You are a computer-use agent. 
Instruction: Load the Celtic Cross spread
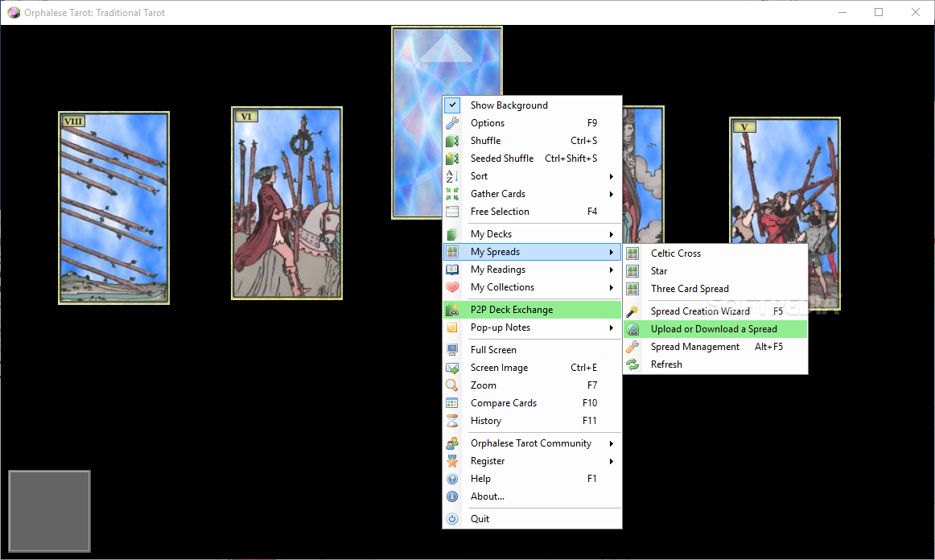(715, 253)
